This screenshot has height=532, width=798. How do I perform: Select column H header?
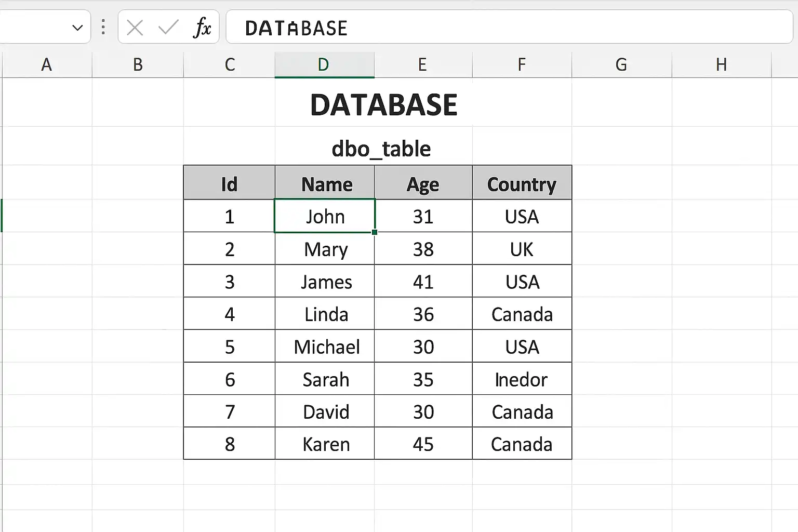point(721,64)
